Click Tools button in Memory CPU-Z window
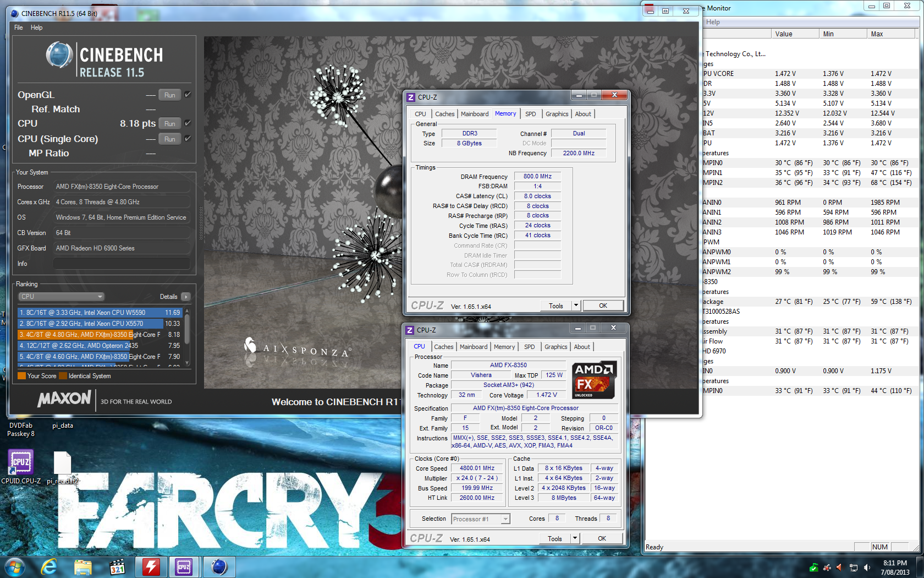 click(555, 306)
